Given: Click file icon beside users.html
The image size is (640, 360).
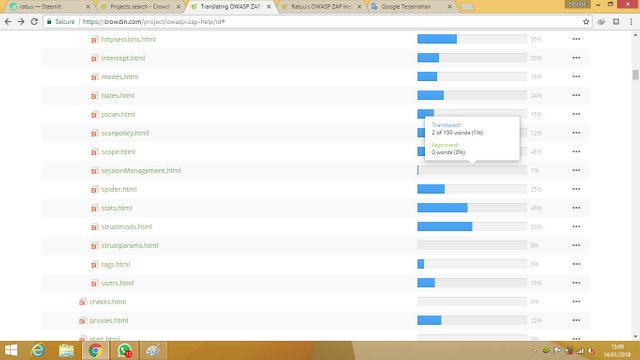Looking at the screenshot, I should (94, 284).
